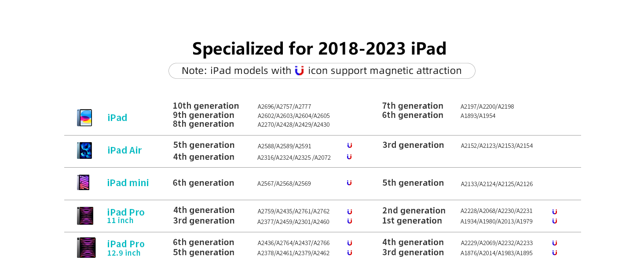This screenshot has width=644, height=264.
Task: Click the iPad 10th generation thumbnail image
Action: click(x=84, y=118)
